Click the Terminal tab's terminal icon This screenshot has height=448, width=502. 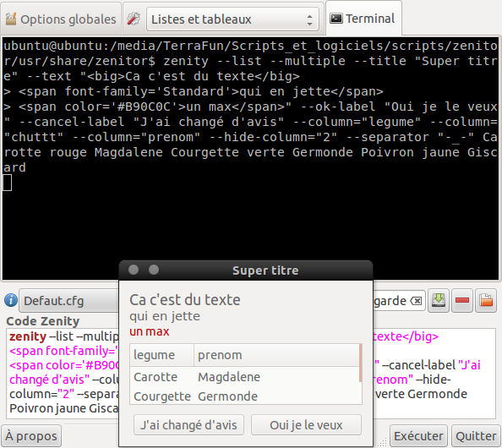(336, 19)
